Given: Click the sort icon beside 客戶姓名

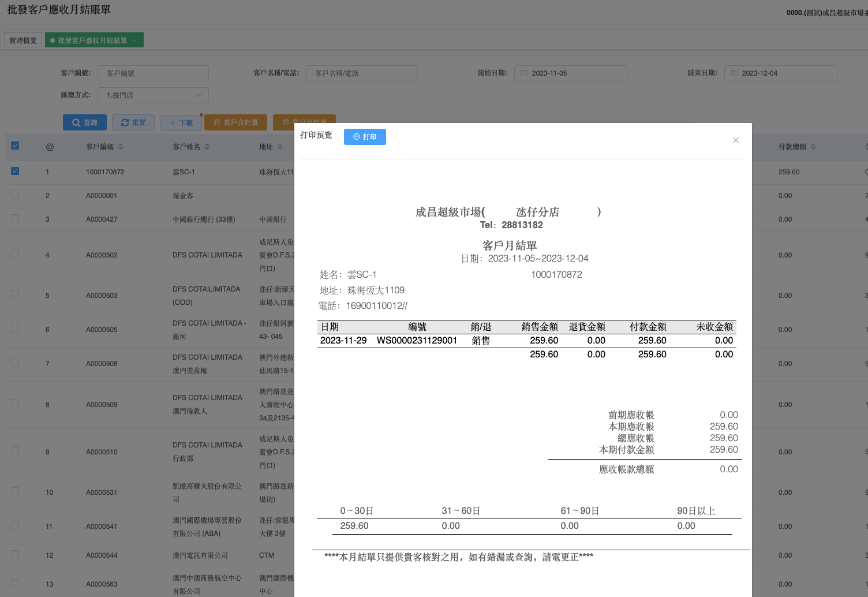Looking at the screenshot, I should click(207, 147).
